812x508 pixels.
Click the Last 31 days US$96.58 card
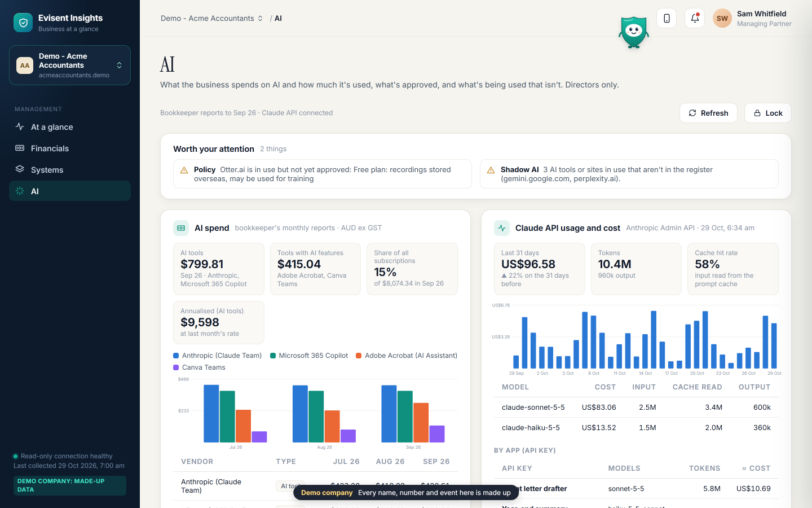(x=540, y=269)
